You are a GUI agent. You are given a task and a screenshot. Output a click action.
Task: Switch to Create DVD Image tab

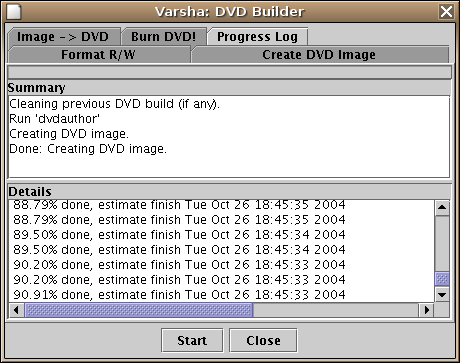319,55
